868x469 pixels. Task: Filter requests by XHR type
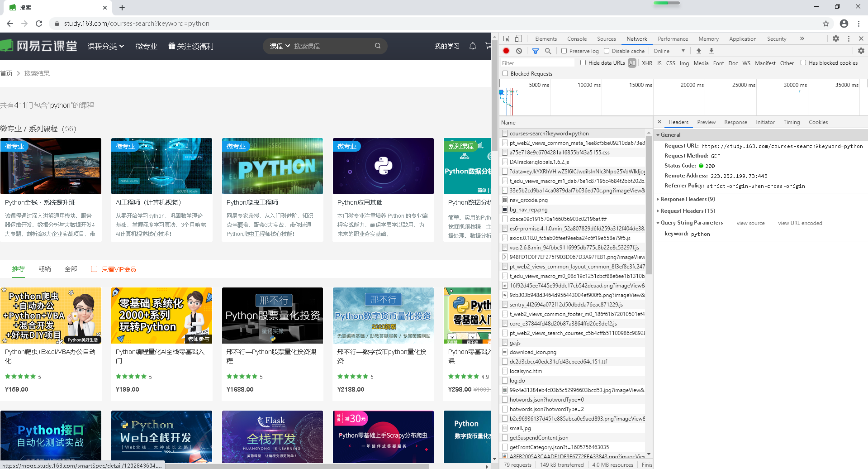pos(647,63)
